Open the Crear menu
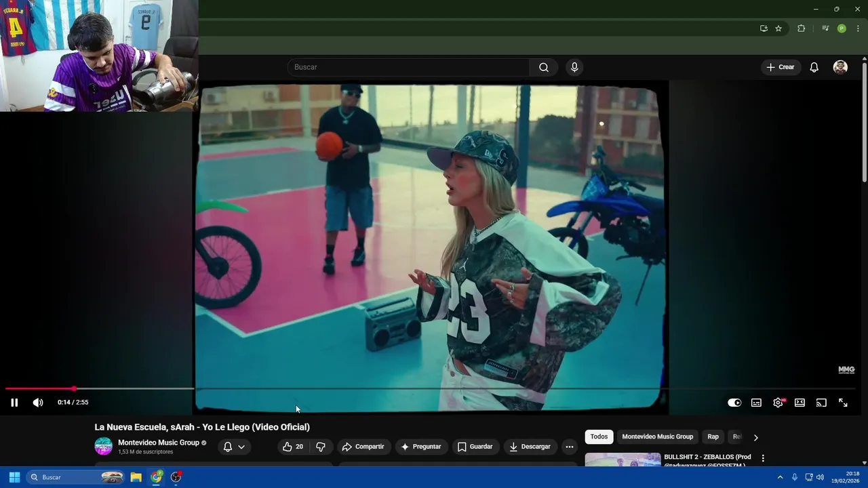The width and height of the screenshot is (868, 488). point(780,67)
